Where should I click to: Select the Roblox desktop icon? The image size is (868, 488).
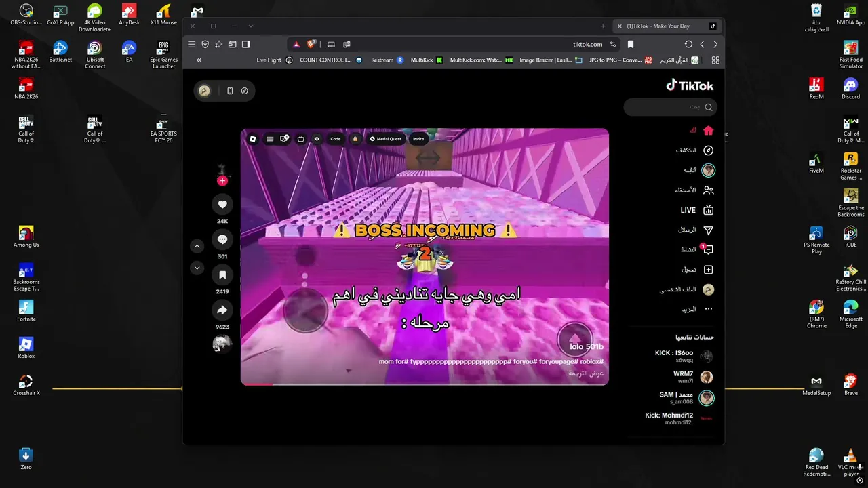[x=26, y=348]
